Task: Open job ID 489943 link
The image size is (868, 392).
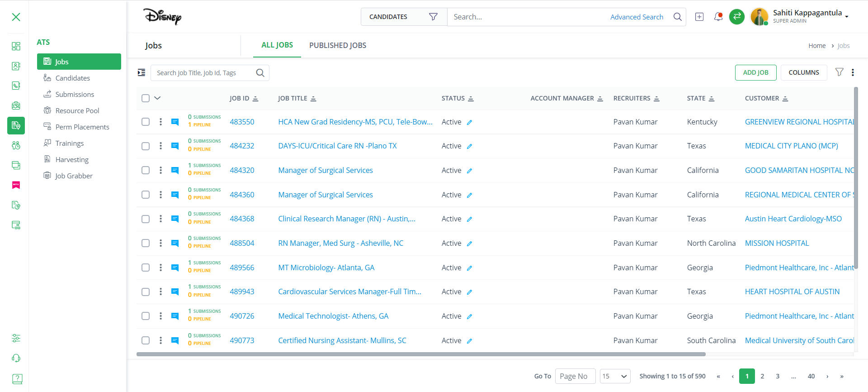Action: click(242, 292)
